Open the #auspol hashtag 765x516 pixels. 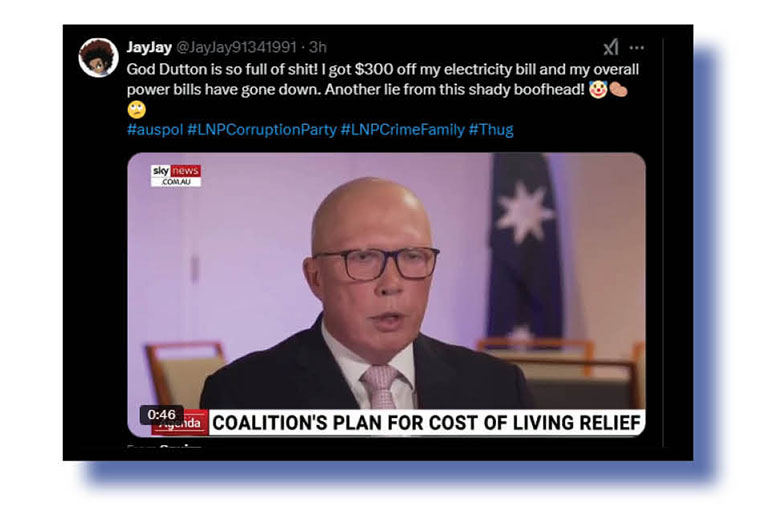click(x=155, y=130)
